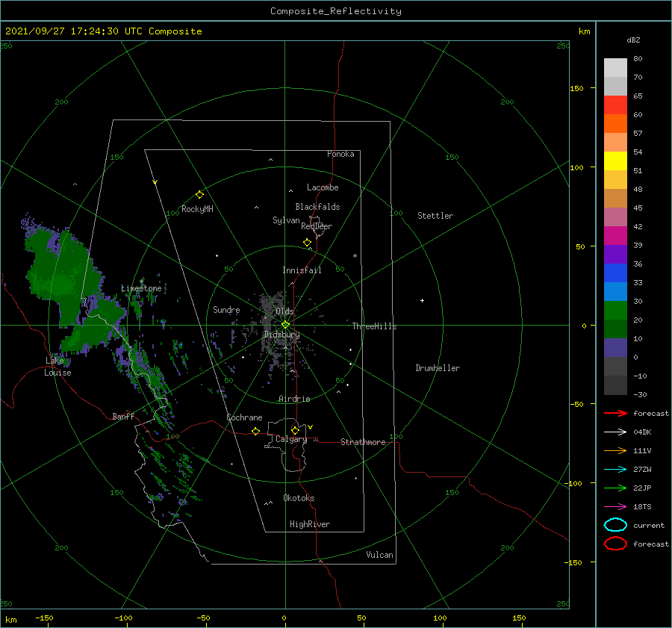Click the dBZ legend header
The width and height of the screenshot is (672, 628).
(633, 40)
